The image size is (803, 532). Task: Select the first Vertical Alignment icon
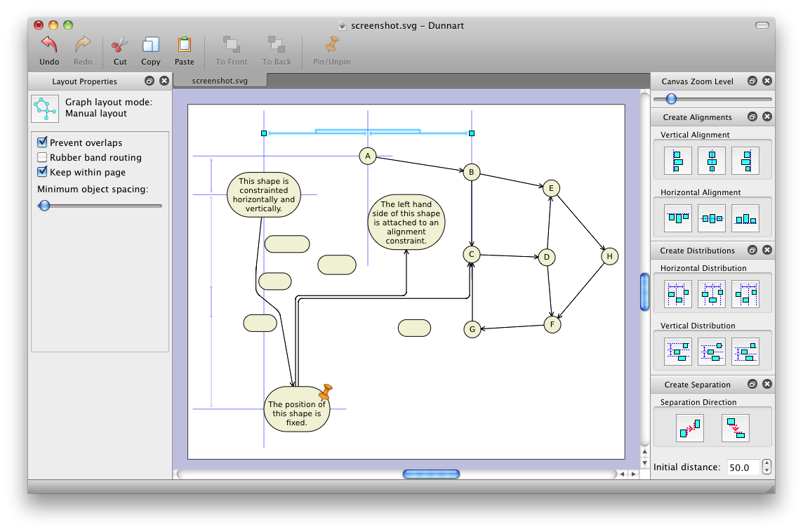678,161
